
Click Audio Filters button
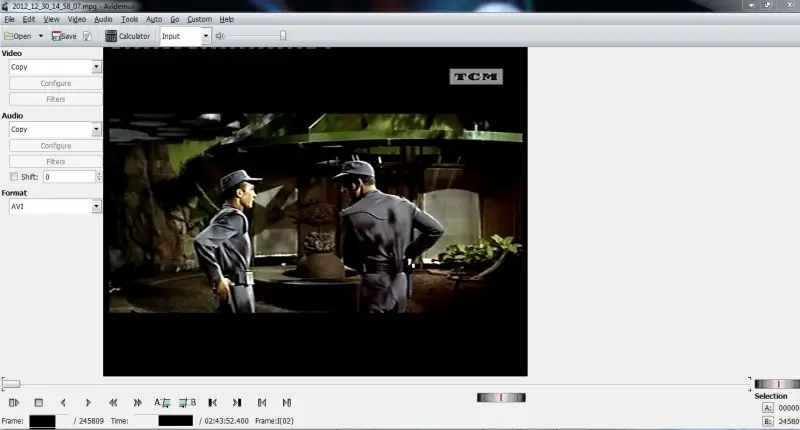(56, 161)
